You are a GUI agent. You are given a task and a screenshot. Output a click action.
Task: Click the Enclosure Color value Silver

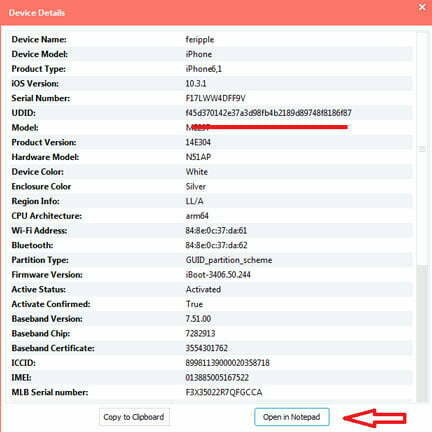click(196, 187)
